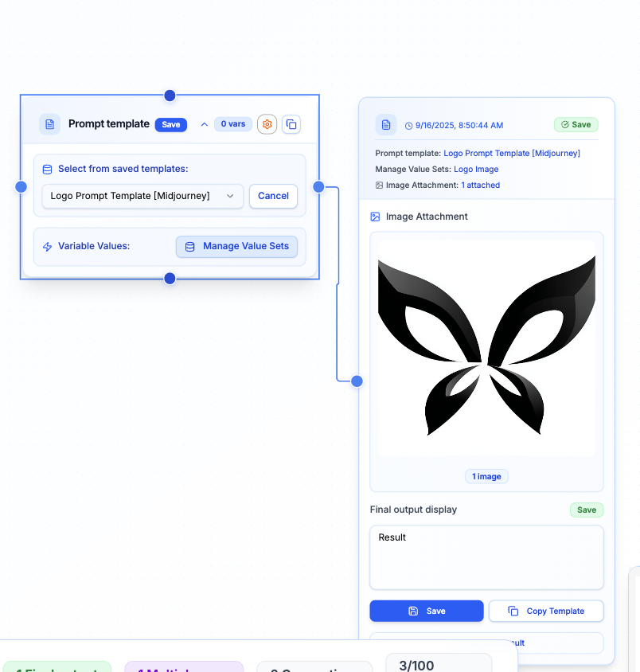
Task: Collapse the Prompt template node with the chevron
Action: point(205,124)
